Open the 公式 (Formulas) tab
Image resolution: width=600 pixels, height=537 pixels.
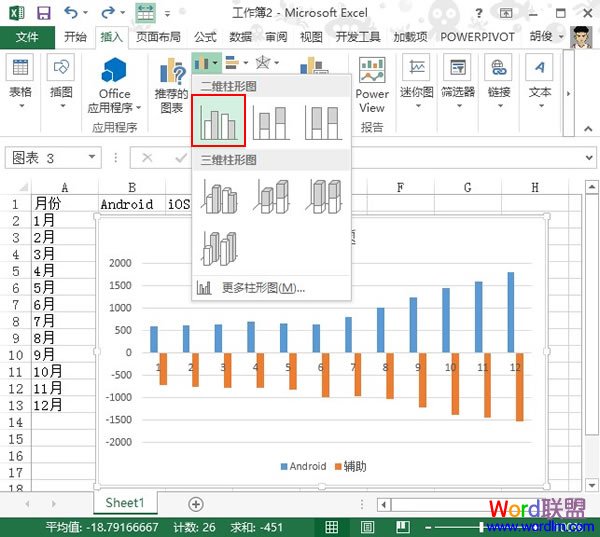tap(205, 37)
